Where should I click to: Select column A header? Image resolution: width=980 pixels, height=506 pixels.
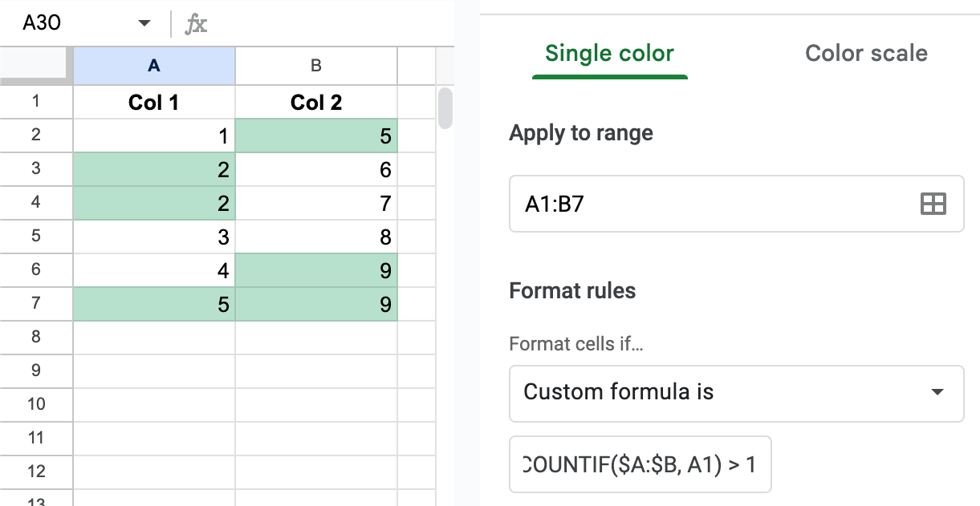(x=153, y=66)
